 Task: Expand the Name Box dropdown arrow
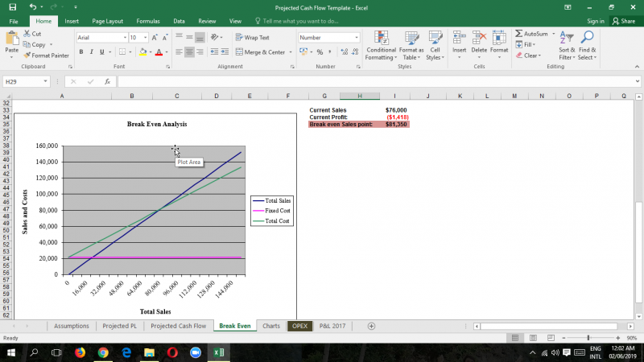46,81
